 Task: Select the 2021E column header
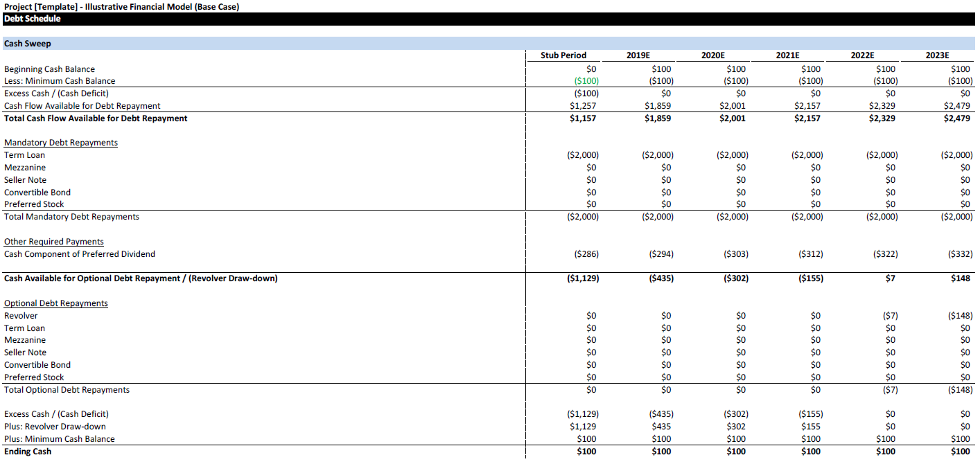click(787, 55)
